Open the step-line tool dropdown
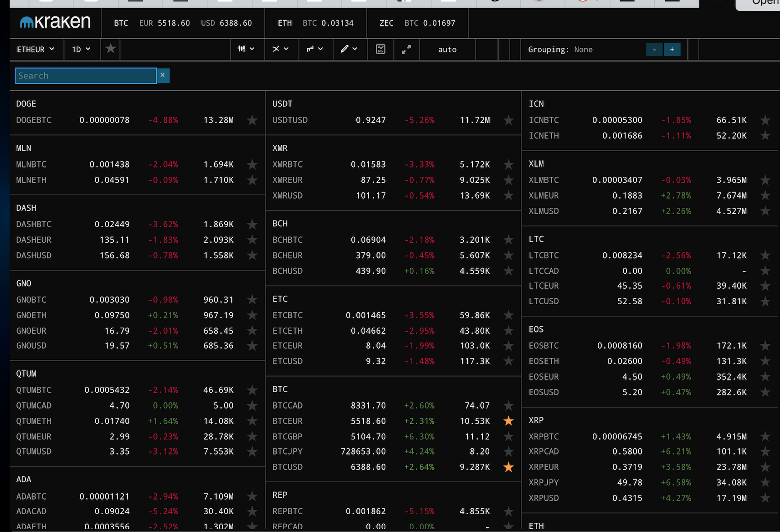 315,49
